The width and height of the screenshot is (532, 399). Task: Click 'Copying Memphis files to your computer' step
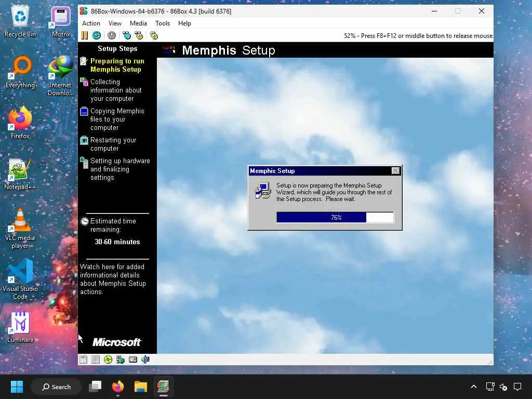click(x=117, y=119)
